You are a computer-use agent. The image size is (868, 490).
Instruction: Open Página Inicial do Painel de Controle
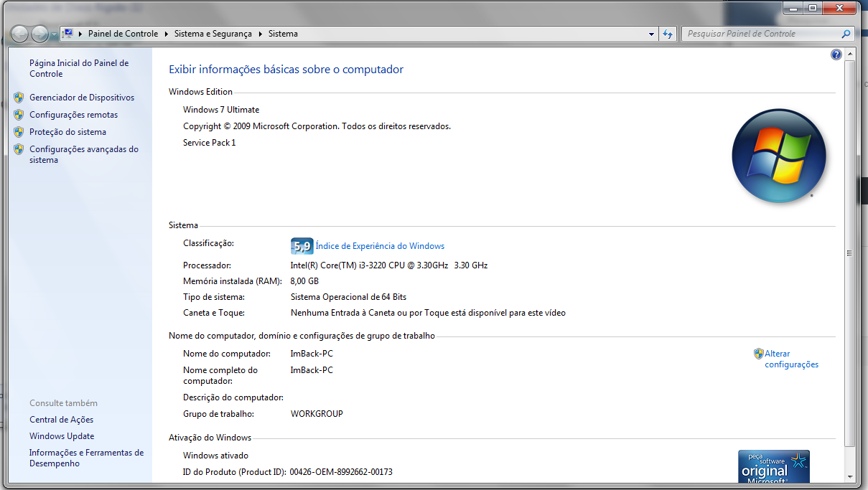click(79, 68)
